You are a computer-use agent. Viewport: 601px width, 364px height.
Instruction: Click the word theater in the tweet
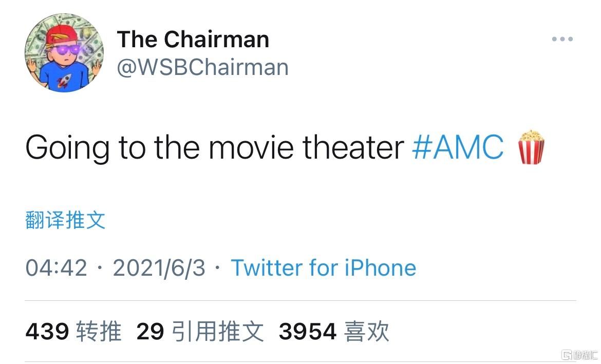coord(353,148)
